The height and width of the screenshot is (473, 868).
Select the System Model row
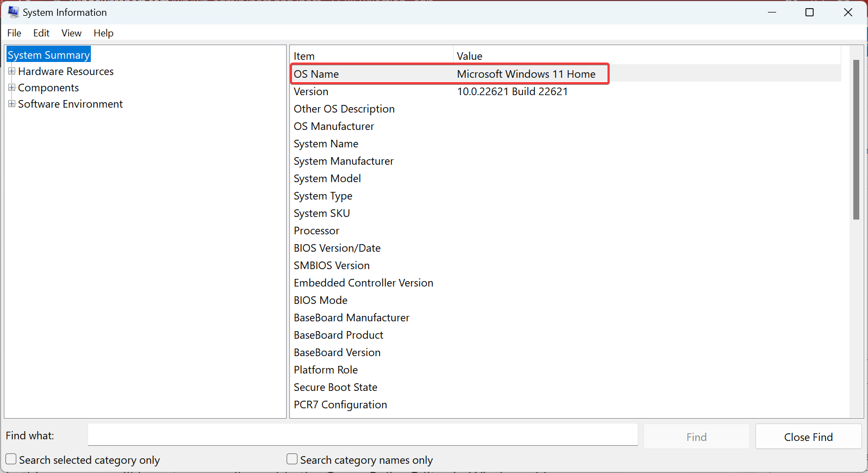point(566,178)
